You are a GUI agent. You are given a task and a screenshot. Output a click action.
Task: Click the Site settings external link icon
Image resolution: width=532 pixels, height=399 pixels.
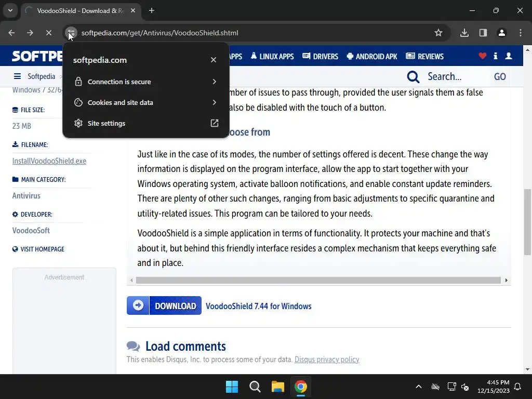(215, 123)
